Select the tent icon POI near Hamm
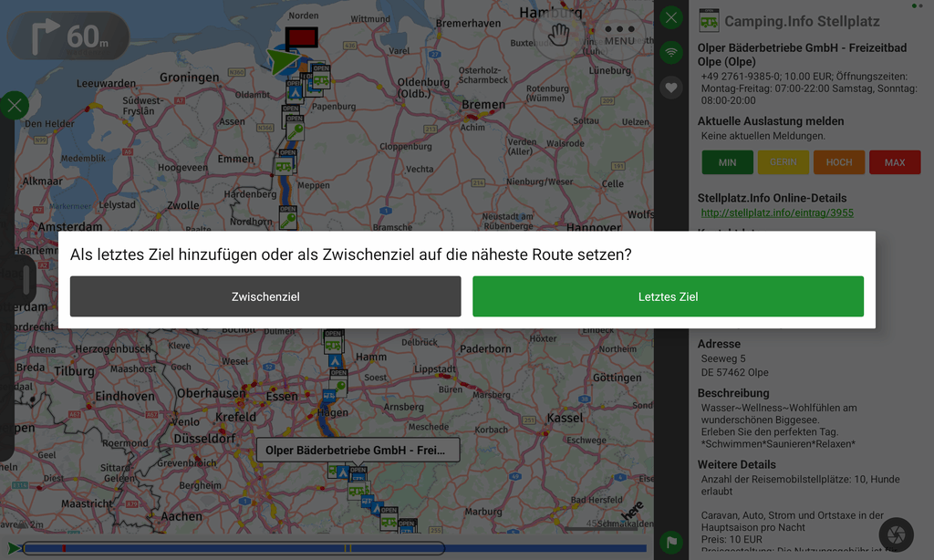Screen dimensions: 934x560 335,361
